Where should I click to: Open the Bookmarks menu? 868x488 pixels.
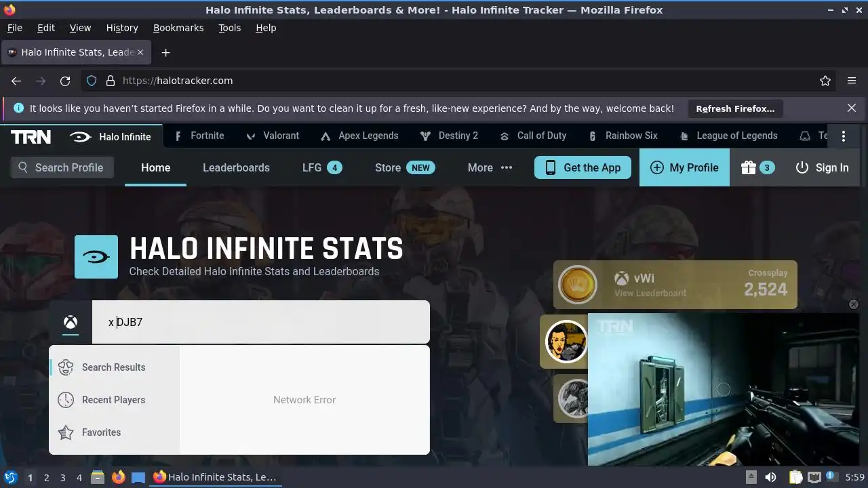pos(178,28)
